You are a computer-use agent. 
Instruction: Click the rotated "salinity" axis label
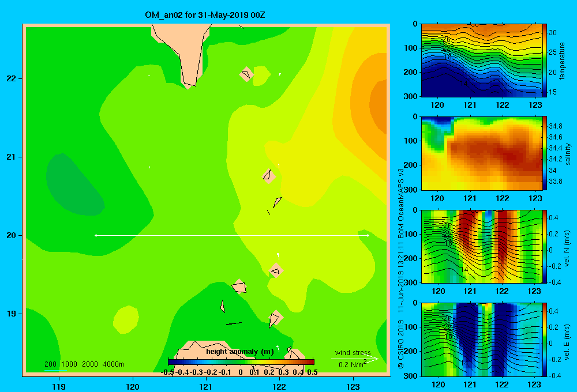[x=568, y=154]
